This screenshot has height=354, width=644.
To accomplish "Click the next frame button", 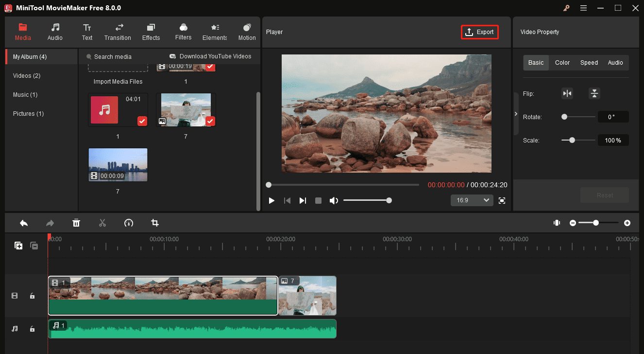I will tap(303, 200).
